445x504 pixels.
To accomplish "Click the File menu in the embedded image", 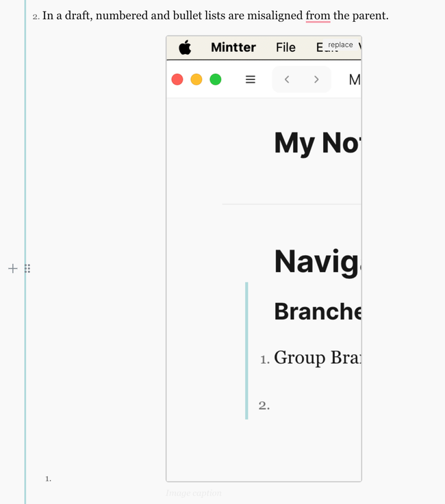I will pyautogui.click(x=285, y=47).
